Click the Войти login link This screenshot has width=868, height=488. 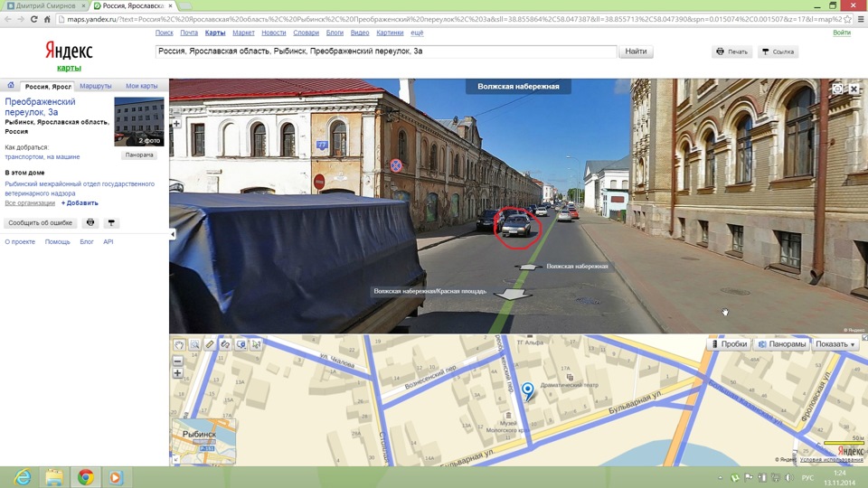[x=842, y=33]
